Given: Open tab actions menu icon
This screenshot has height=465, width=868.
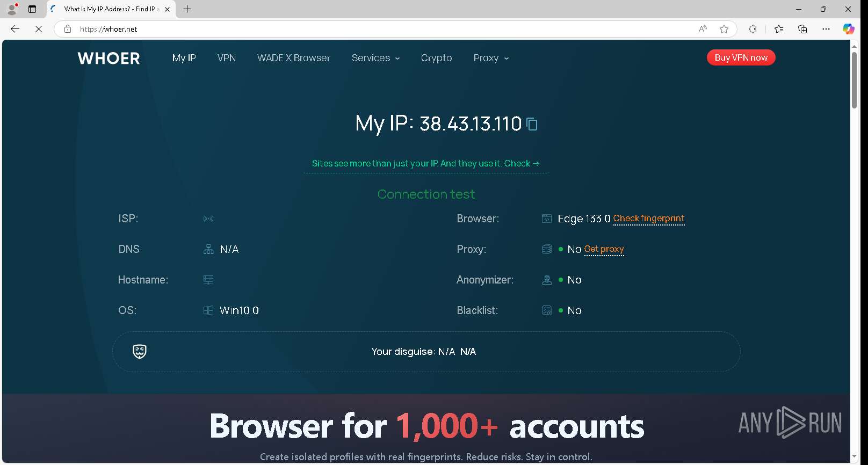Looking at the screenshot, I should [32, 9].
